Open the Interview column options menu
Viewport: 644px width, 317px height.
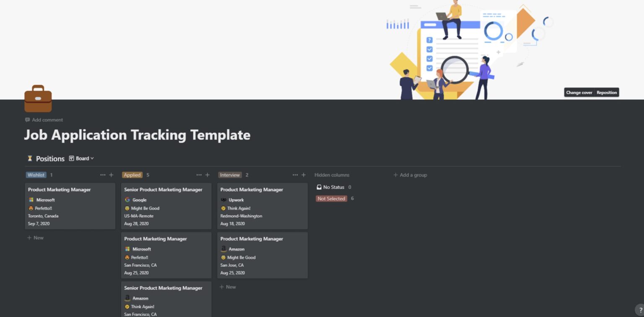[296, 175]
